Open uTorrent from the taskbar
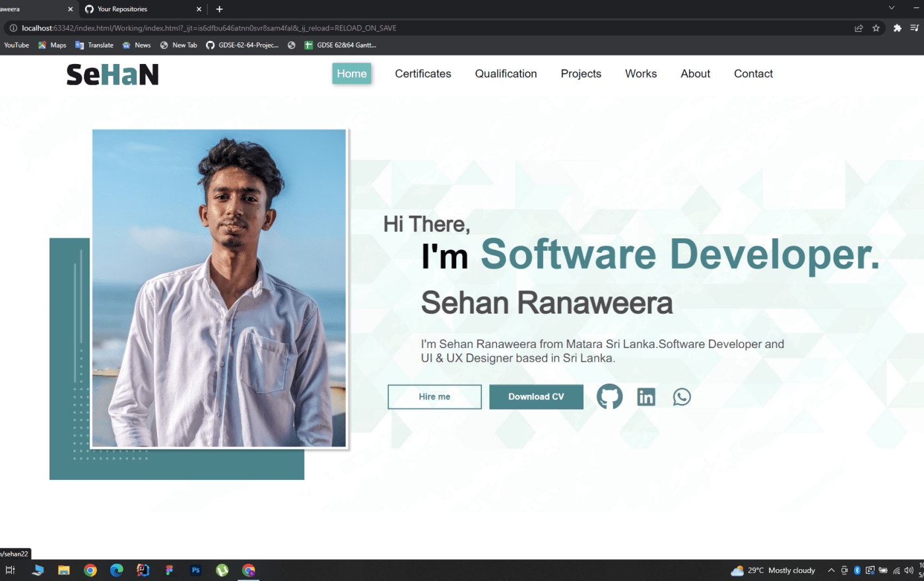 point(222,570)
